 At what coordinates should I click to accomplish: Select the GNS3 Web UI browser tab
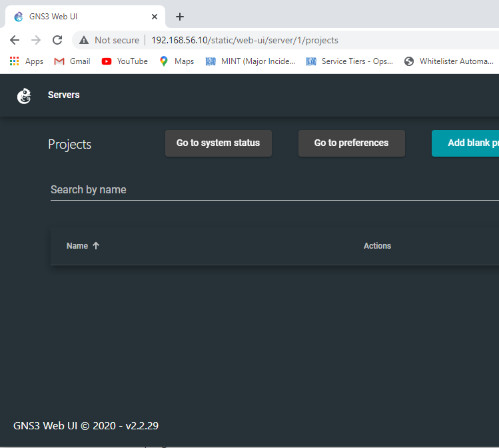tap(85, 17)
